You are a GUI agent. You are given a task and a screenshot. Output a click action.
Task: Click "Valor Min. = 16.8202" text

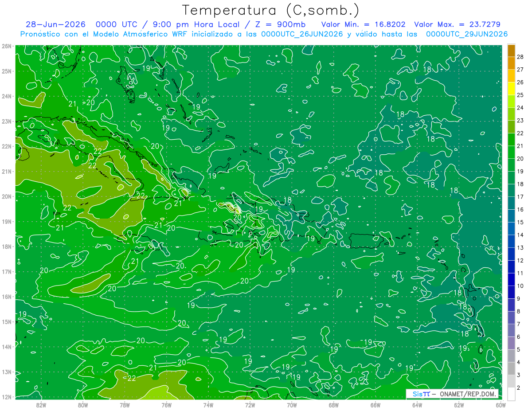tap(364, 24)
